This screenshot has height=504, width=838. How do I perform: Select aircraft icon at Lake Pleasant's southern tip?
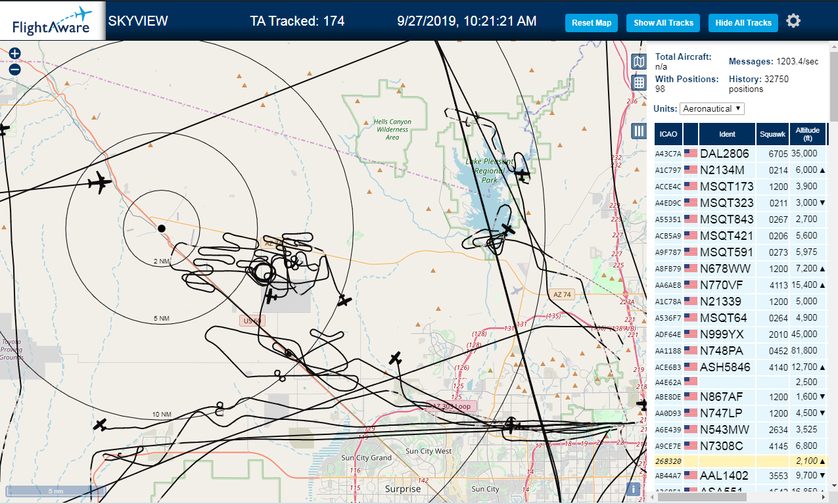point(508,229)
